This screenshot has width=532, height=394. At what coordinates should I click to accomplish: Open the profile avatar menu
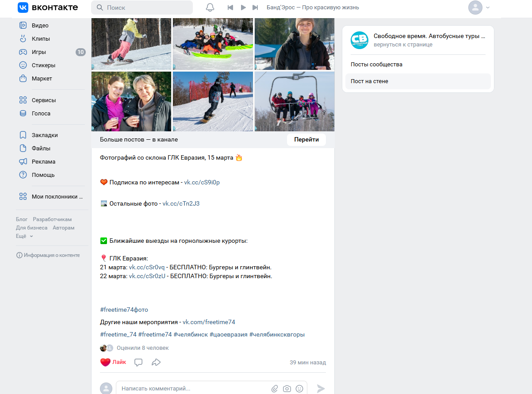(x=475, y=8)
